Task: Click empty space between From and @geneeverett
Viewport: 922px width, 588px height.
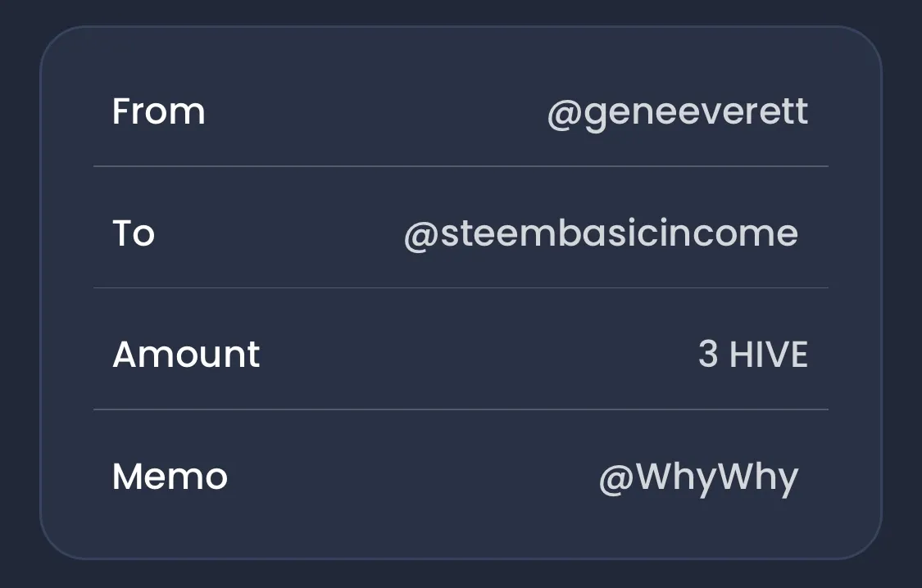Action: pyautogui.click(x=376, y=111)
